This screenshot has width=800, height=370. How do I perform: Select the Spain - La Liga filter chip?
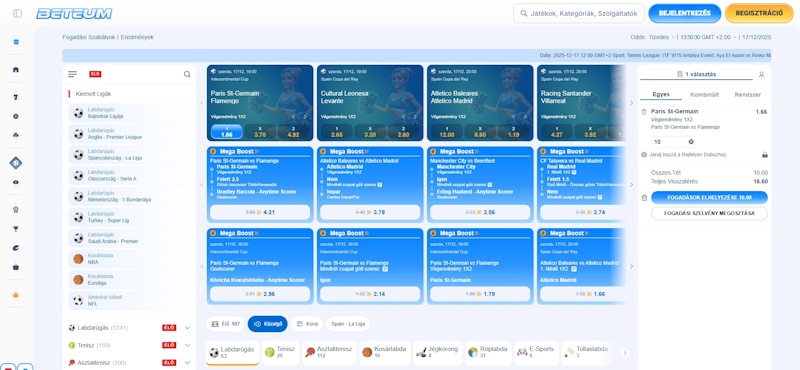(x=348, y=324)
